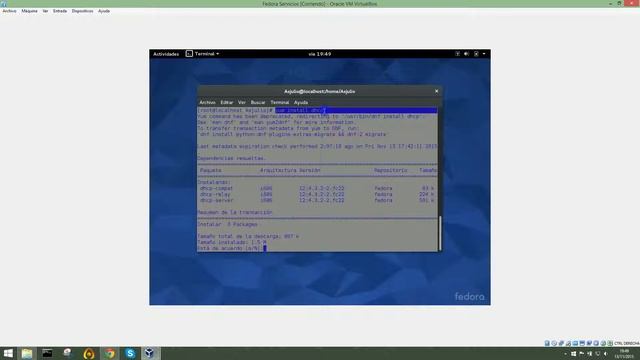Click the terminal window title bar

tap(319, 91)
